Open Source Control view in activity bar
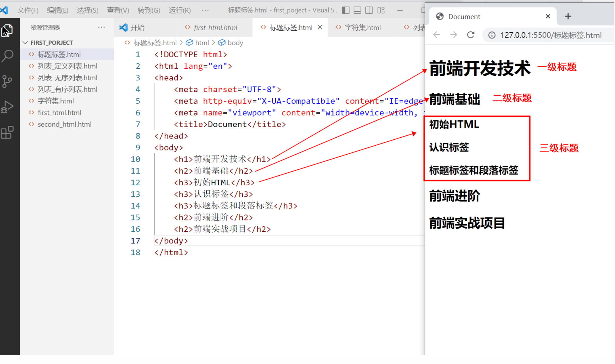This screenshot has width=615, height=364. [x=7, y=81]
